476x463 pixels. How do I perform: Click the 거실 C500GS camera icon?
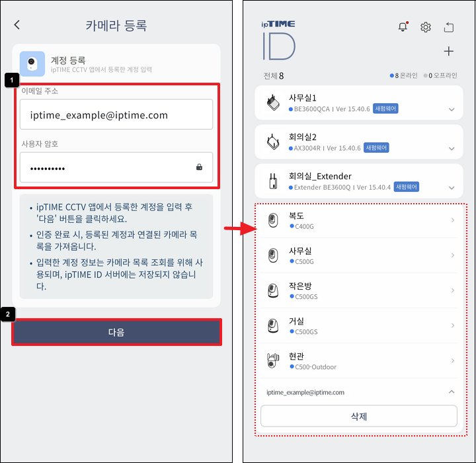pyautogui.click(x=273, y=325)
